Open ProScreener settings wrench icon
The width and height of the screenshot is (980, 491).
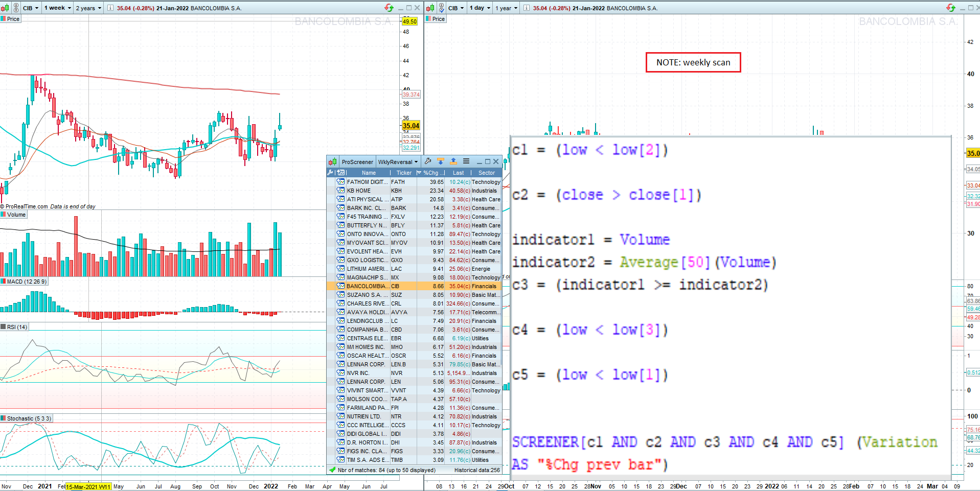pos(428,161)
